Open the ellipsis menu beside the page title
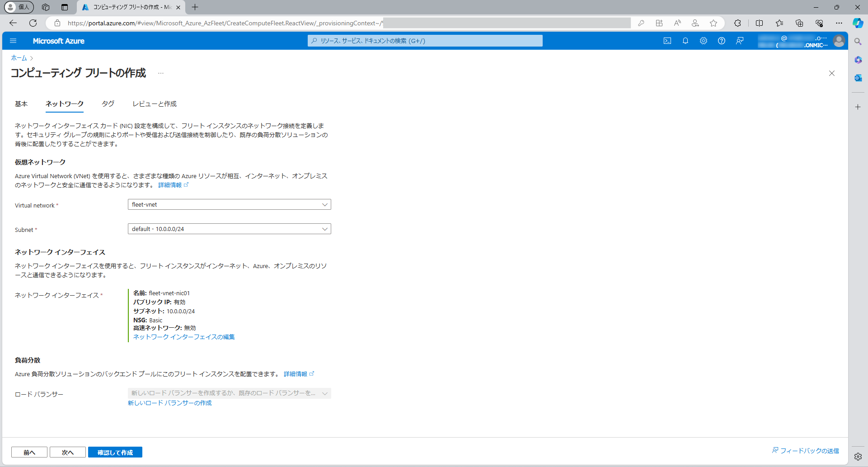The width and height of the screenshot is (868, 467). (x=161, y=73)
